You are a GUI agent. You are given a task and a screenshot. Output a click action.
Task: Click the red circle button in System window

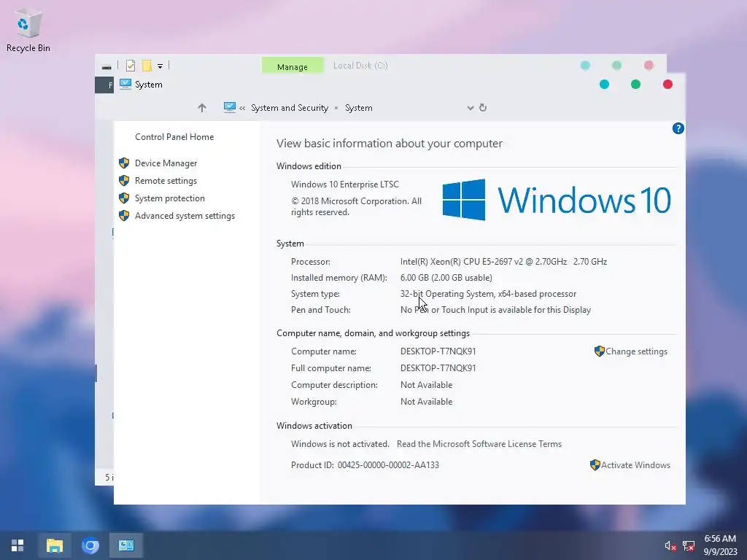click(667, 85)
